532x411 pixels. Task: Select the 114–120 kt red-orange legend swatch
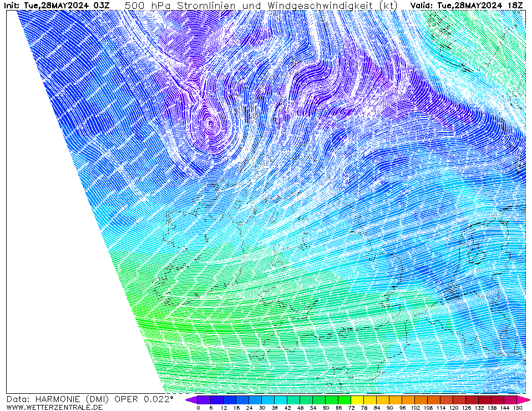coord(447,400)
